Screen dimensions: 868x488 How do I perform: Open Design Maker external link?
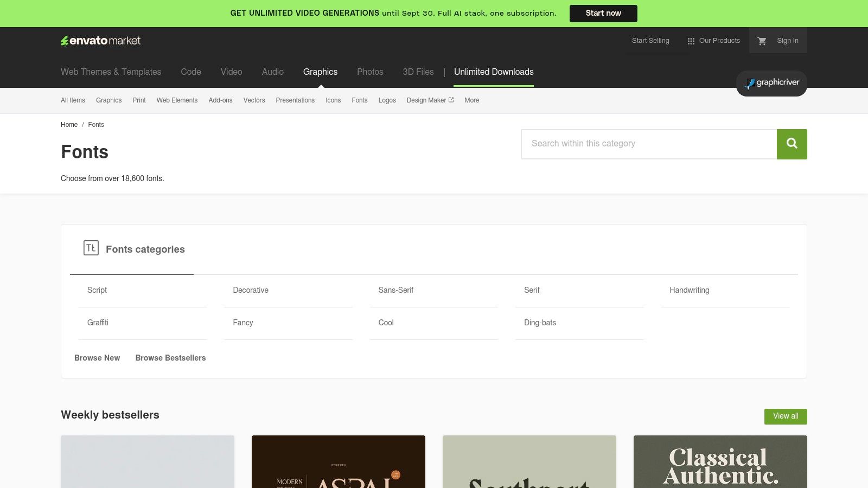430,100
